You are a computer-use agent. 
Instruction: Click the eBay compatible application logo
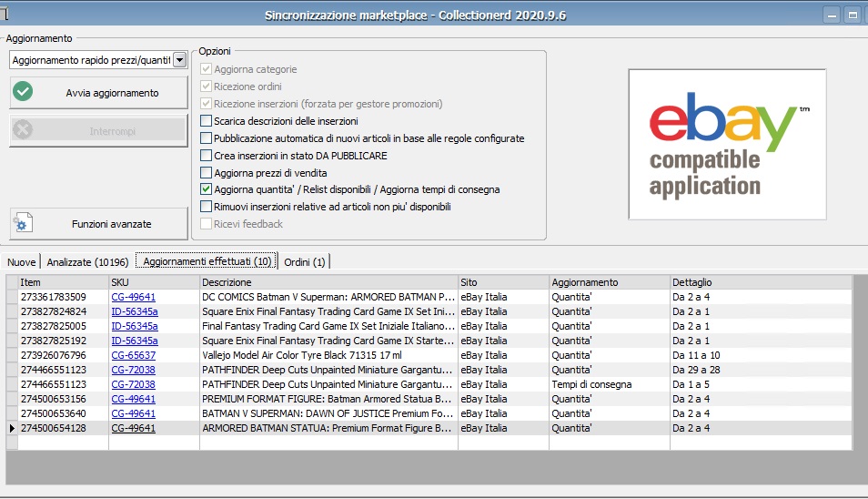[x=727, y=144]
